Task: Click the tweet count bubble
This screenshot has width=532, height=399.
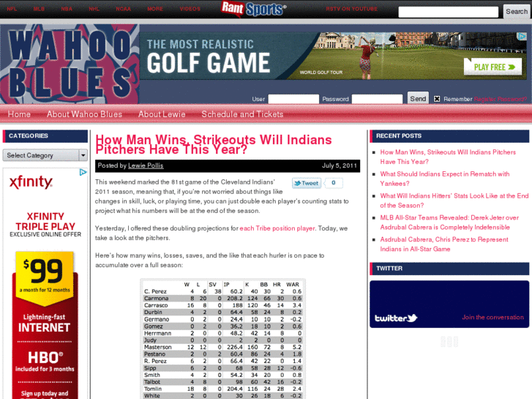Action: (334, 183)
